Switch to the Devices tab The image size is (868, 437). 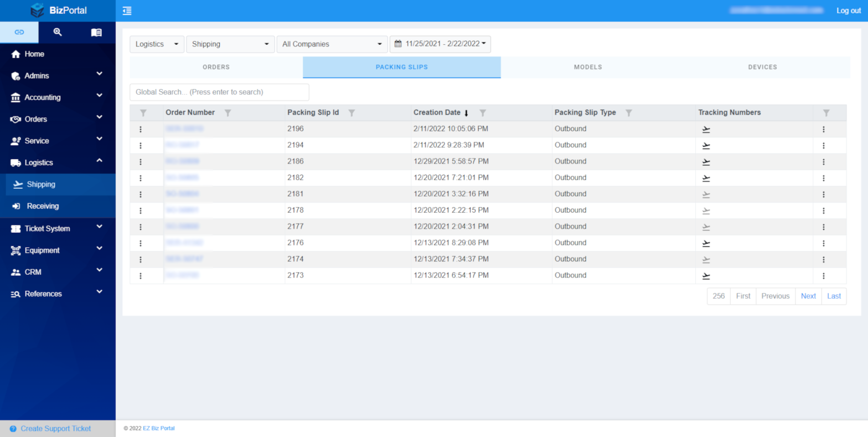point(763,67)
